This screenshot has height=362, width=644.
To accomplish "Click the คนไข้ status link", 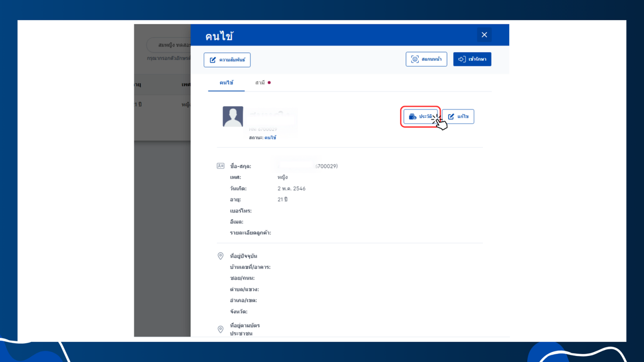I will point(270,138).
